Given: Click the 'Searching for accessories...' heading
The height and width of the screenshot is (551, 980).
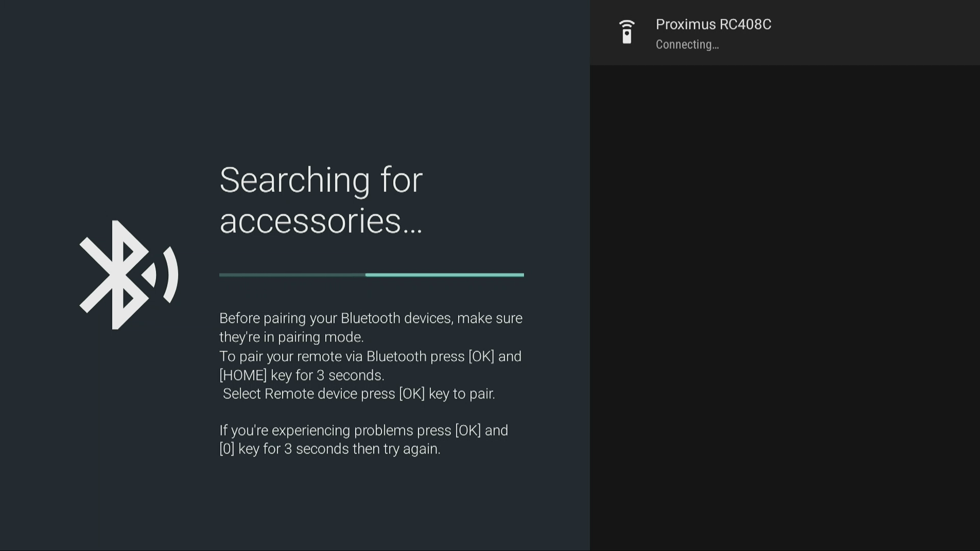Looking at the screenshot, I should point(321,200).
